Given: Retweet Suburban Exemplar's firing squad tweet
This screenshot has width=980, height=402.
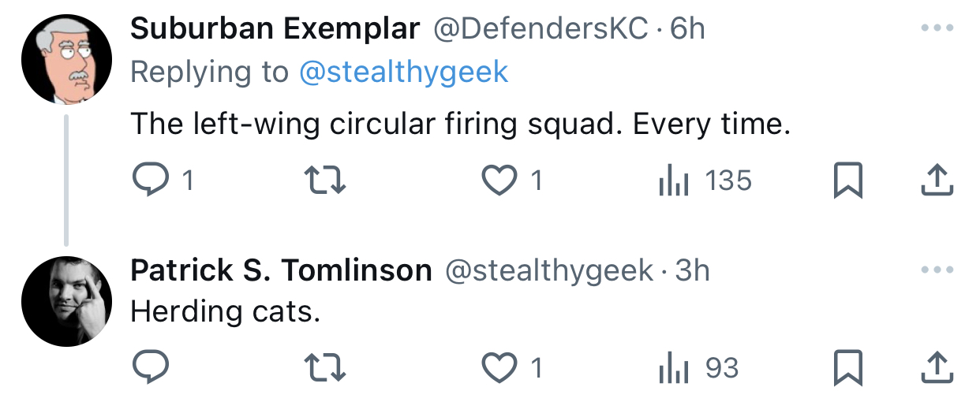Looking at the screenshot, I should 325,181.
